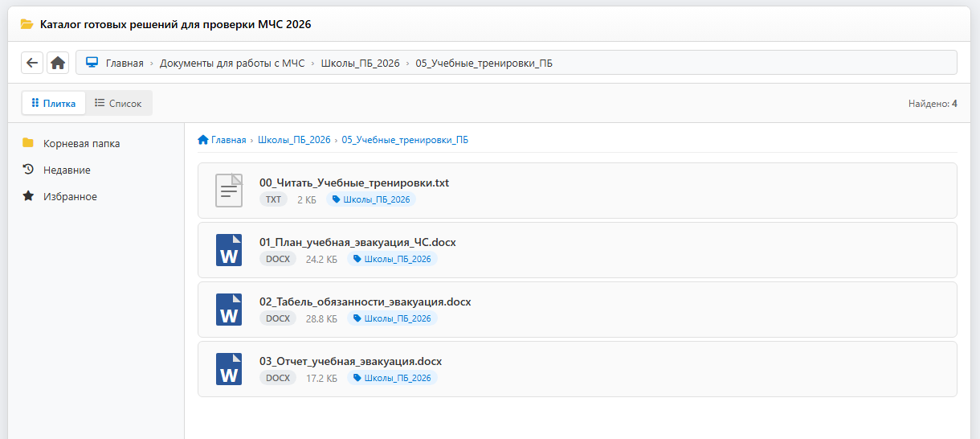Click the title Каталог готовых решений для проверки МЧС 2026
980x439 pixels.
175,24
